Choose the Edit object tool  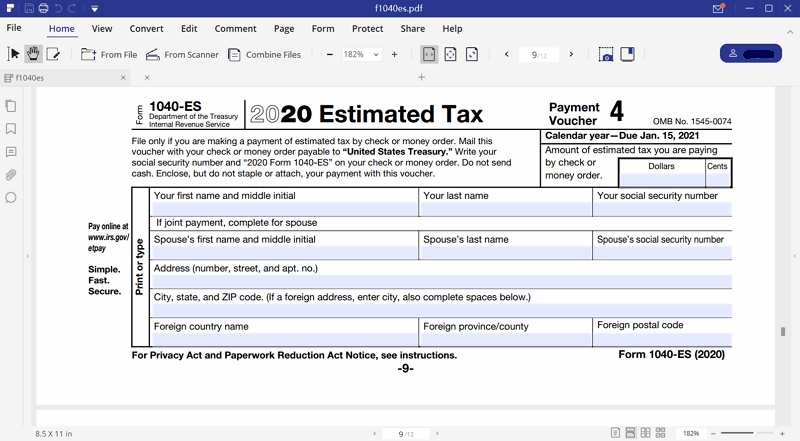pyautogui.click(x=53, y=54)
